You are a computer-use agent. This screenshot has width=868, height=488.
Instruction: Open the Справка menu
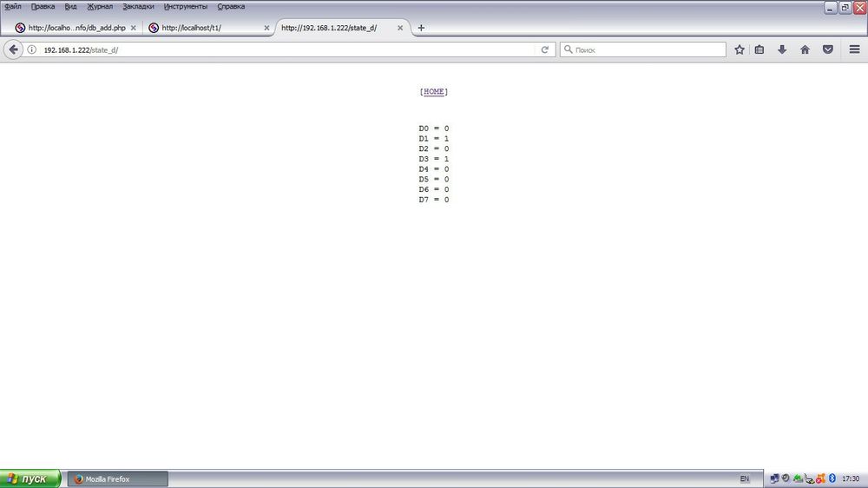coord(231,7)
